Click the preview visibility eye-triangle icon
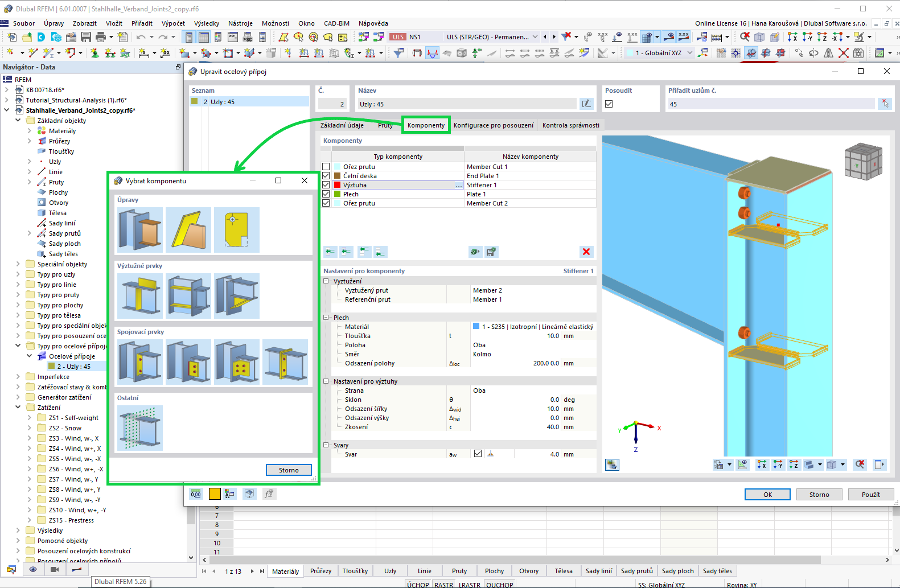This screenshot has width=900, height=588. [742, 464]
